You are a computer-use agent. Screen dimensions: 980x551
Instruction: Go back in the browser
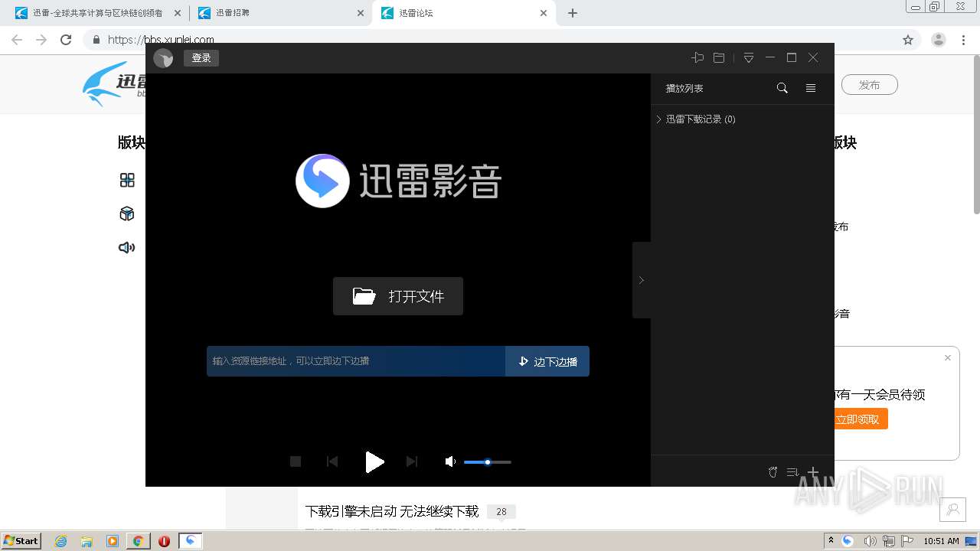pyautogui.click(x=17, y=40)
